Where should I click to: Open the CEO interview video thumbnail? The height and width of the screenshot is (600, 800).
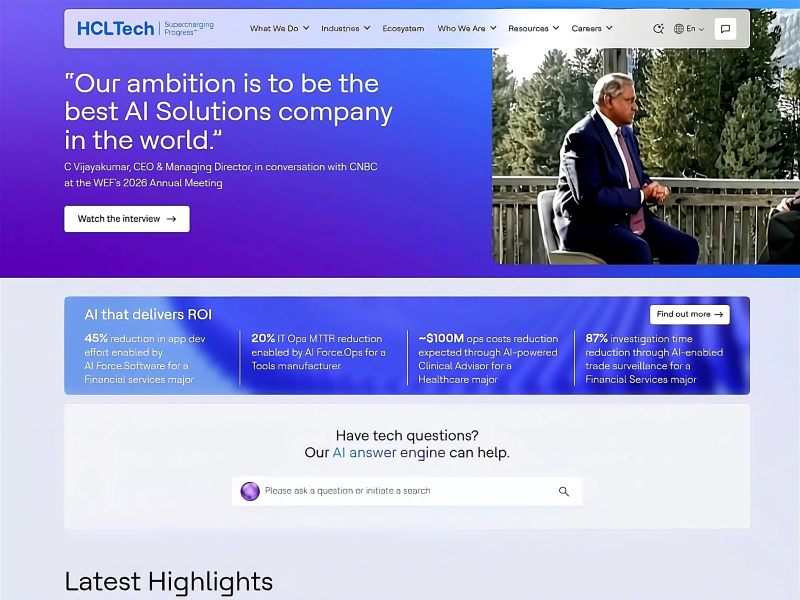click(646, 156)
